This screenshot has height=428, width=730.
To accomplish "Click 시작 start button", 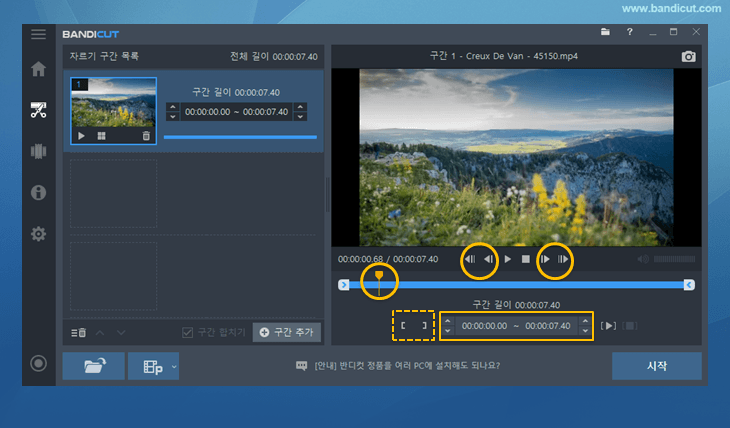I will [656, 366].
